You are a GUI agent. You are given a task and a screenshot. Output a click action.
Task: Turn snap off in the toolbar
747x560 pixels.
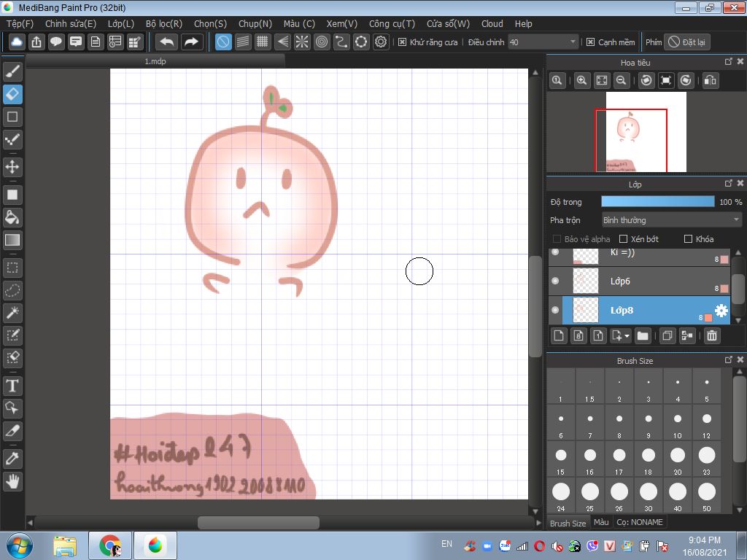(223, 42)
